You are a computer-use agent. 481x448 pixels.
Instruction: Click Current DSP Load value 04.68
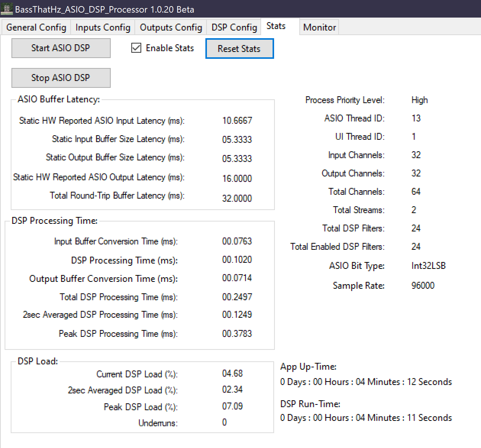point(232,374)
